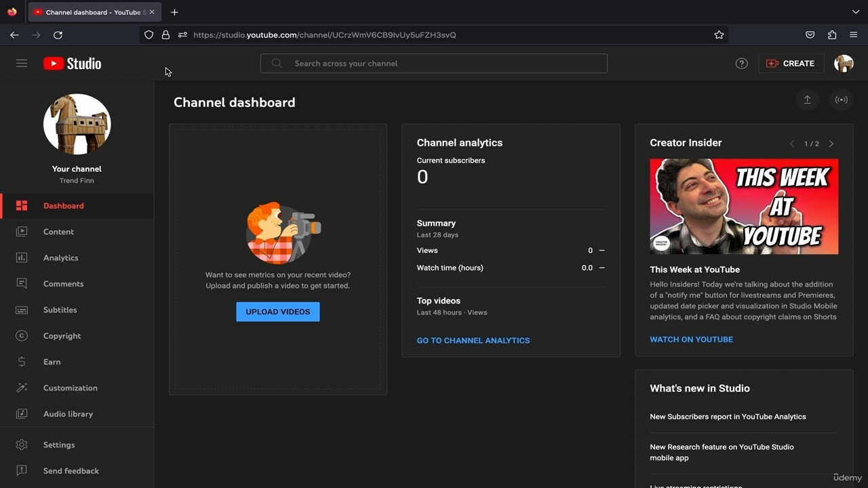Click the Send feedback exclamation icon
Viewport: 868px width, 488px height.
[x=22, y=470]
